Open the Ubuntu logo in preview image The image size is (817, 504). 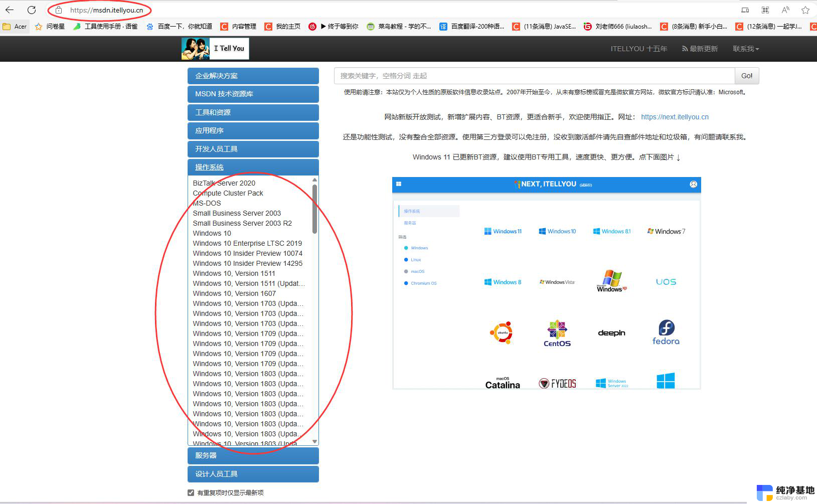502,332
